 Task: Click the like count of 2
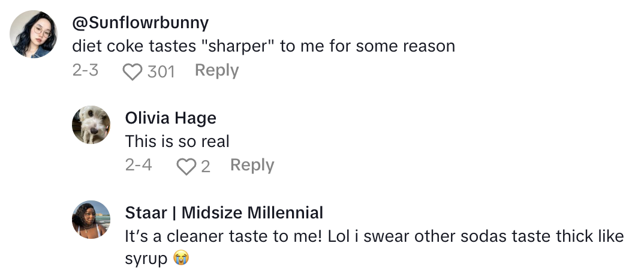click(206, 166)
